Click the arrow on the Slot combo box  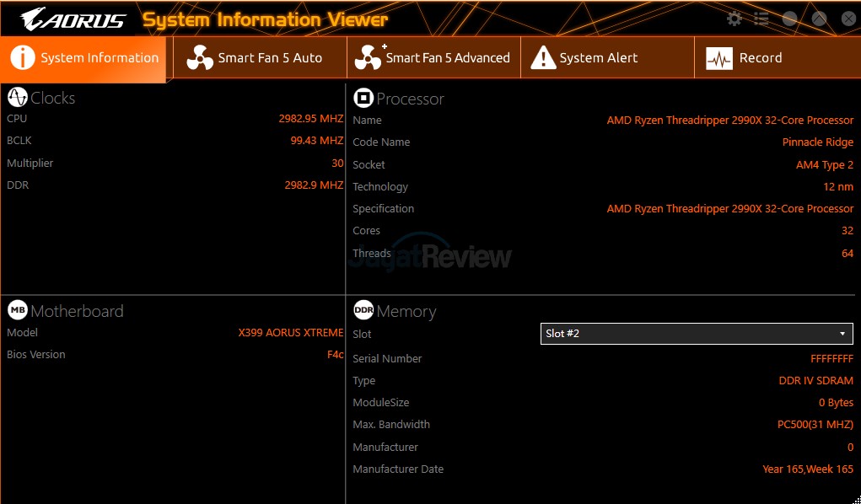[x=842, y=334]
